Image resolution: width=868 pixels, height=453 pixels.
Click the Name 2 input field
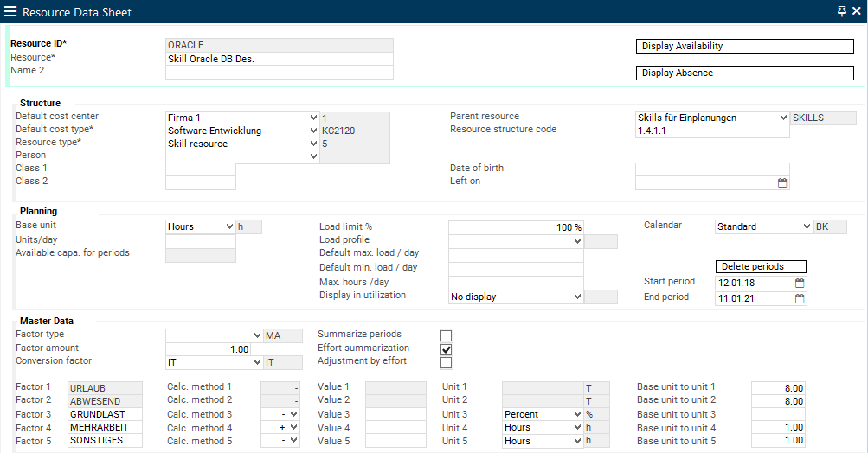pos(279,73)
